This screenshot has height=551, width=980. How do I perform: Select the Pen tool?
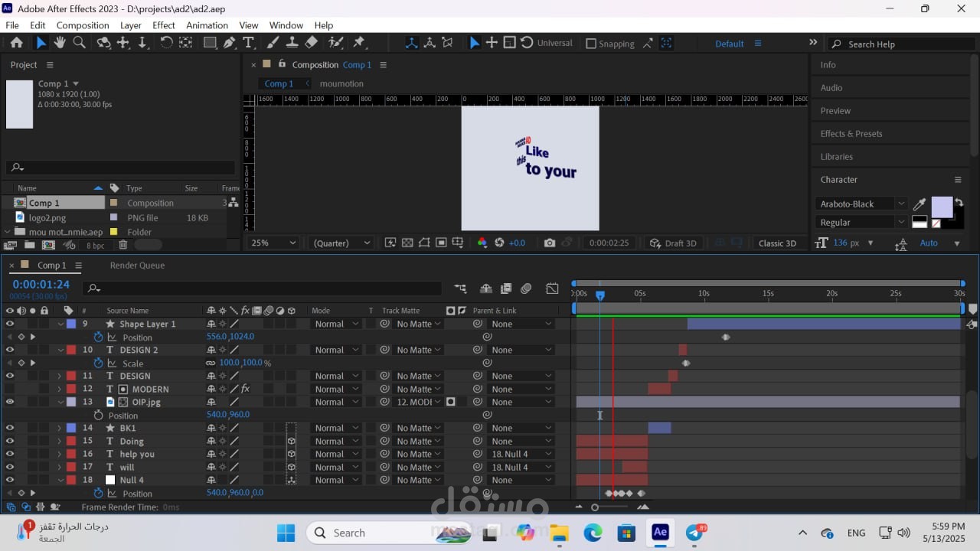[x=229, y=43]
